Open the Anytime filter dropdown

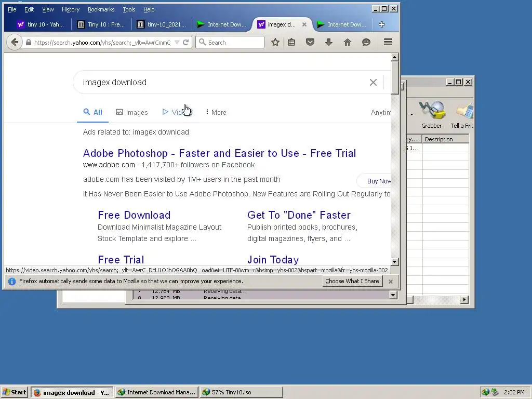(380, 112)
